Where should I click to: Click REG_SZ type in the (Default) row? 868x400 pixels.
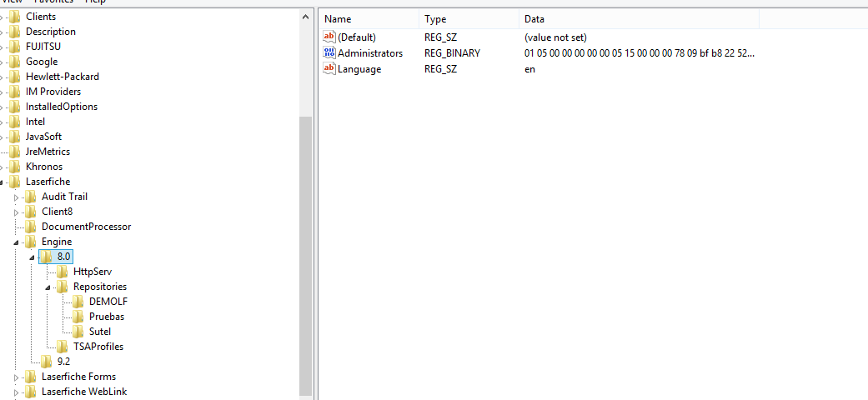(440, 37)
